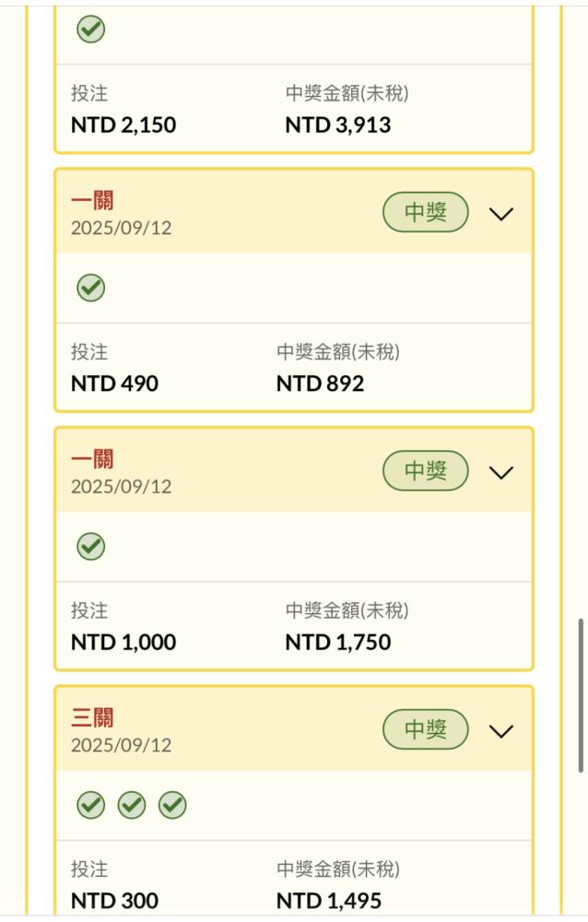Click the NTD 3,913 prize amount

tap(337, 125)
